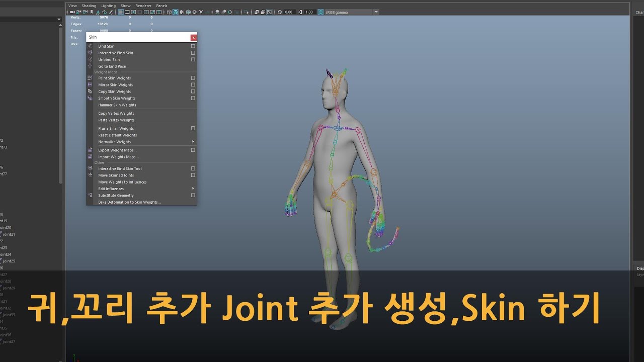The height and width of the screenshot is (362, 644).
Task: Click the Image Plane toolbar icon
Action: pos(98,12)
